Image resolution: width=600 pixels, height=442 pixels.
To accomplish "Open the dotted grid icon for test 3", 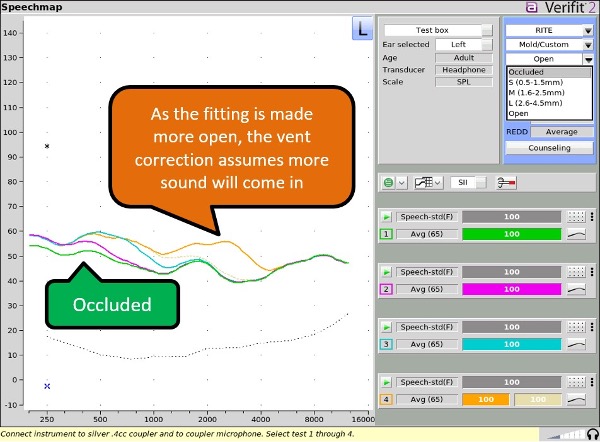I will tap(576, 327).
